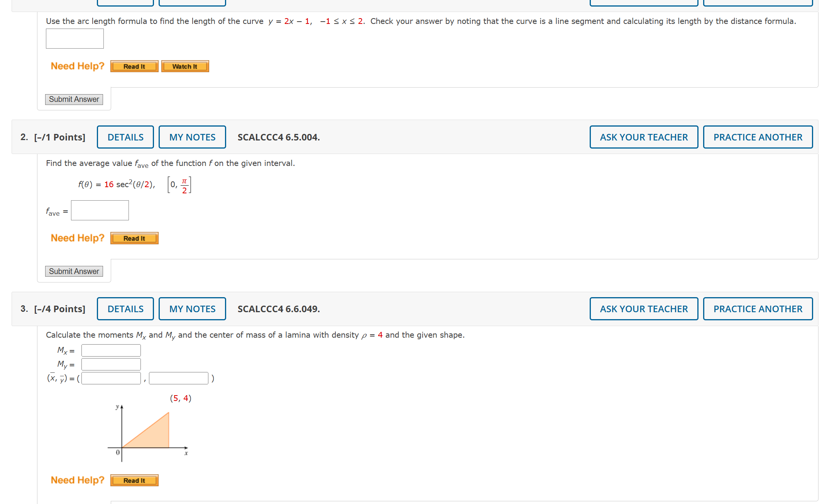Click the arc length answer input box
Image resolution: width=822 pixels, height=504 pixels.
click(75, 39)
